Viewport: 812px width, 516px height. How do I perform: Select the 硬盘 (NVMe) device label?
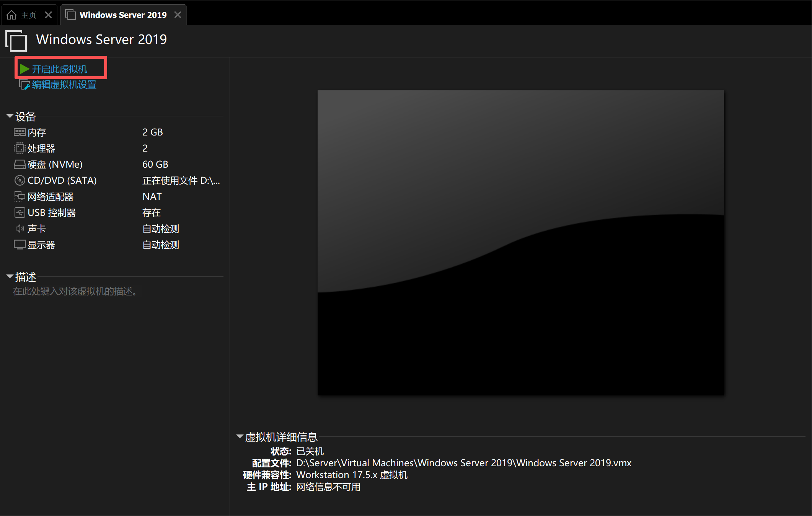(x=55, y=165)
